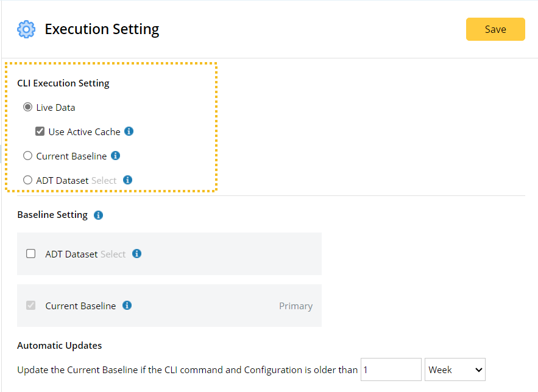Image resolution: width=538 pixels, height=392 pixels.
Task: Enable the ADT Dataset checkbox under Baseline Setting
Action: 31,254
